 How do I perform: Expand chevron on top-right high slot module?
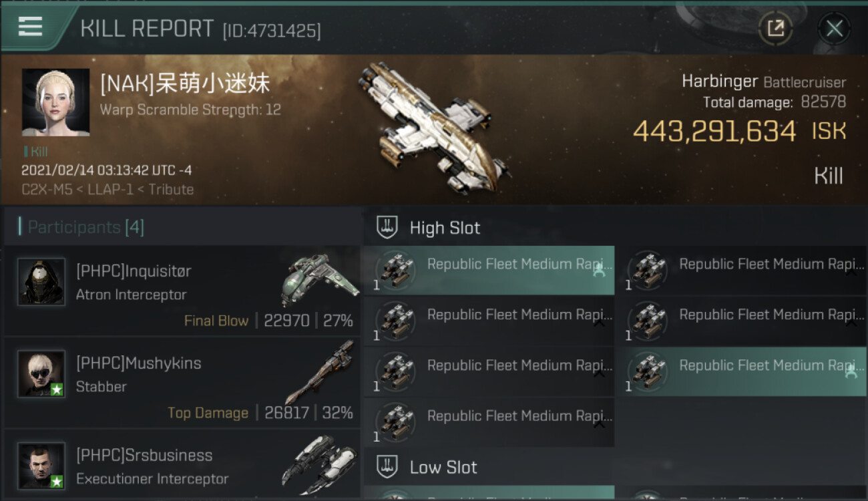click(x=851, y=272)
